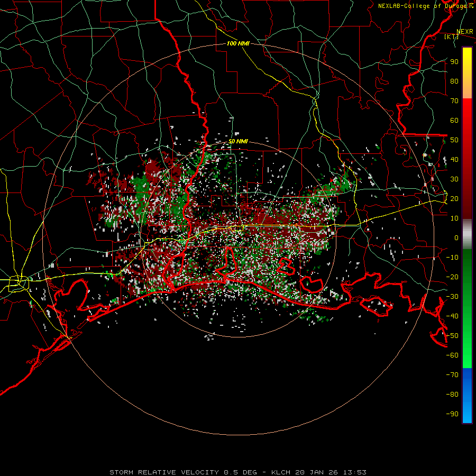Image resolution: width=476 pixels, height=476 pixels.
Task: Click the 40 value on the velocity scale
Action: (x=454, y=160)
